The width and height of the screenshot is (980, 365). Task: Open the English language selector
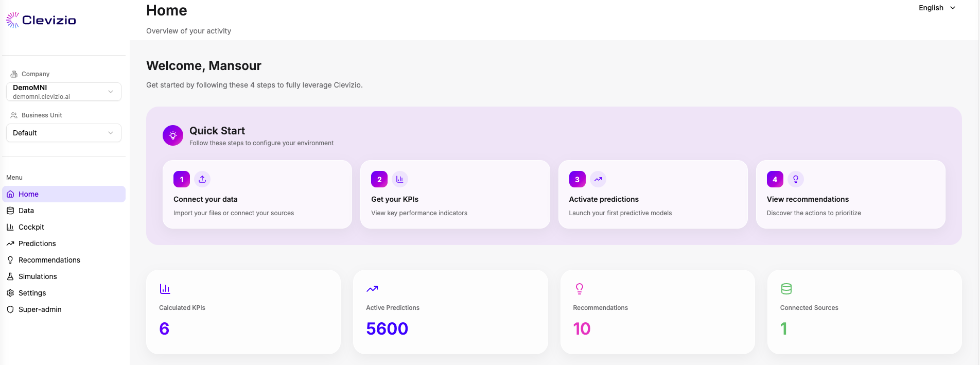(x=937, y=8)
